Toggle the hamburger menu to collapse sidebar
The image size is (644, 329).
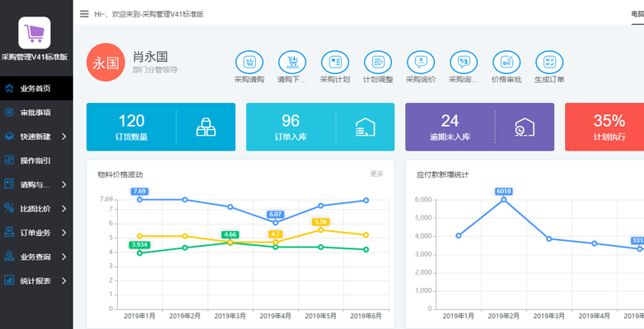(84, 14)
